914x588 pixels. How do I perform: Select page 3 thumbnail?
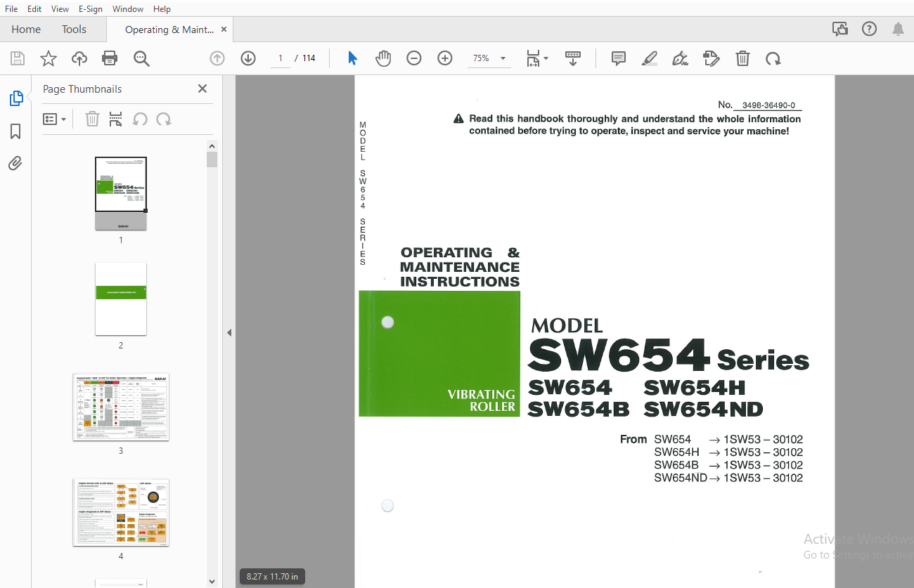(121, 407)
